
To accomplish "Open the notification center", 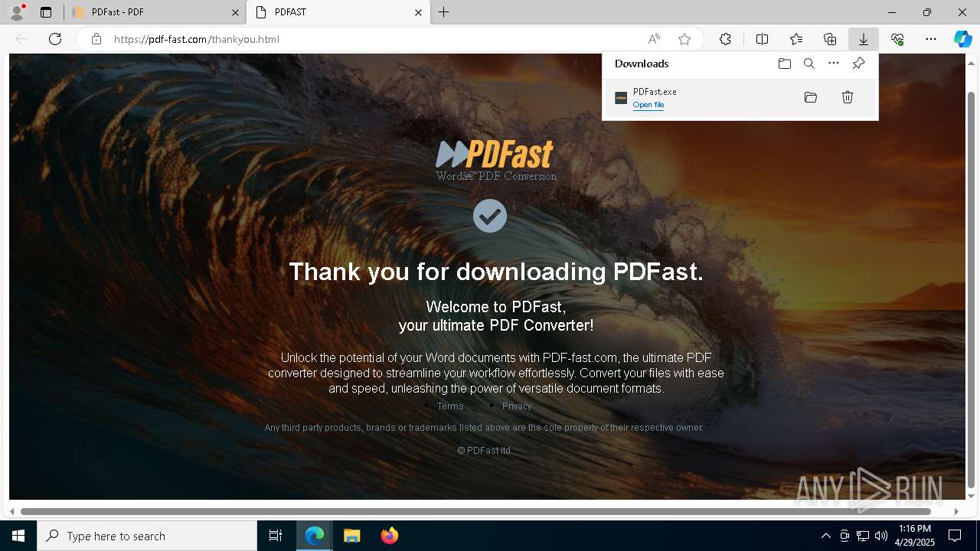I will pos(955,536).
